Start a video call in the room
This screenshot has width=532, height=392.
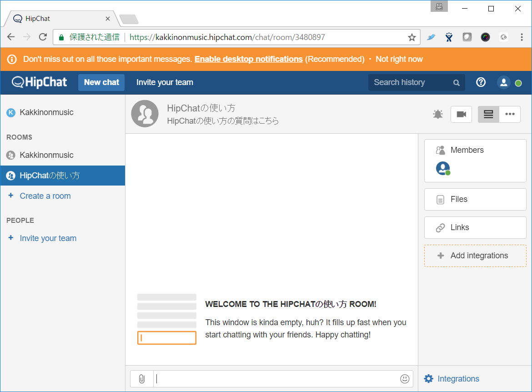click(x=461, y=114)
